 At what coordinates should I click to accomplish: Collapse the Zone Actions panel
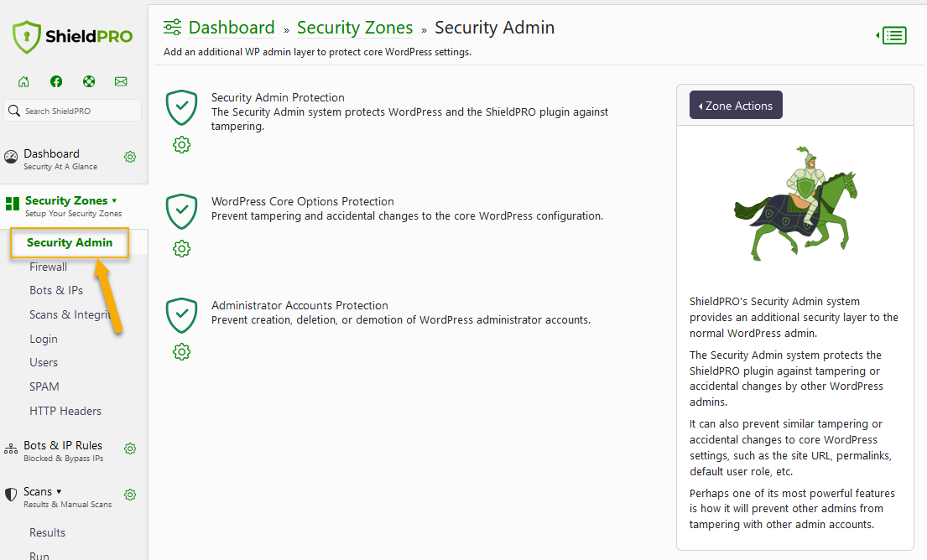735,105
